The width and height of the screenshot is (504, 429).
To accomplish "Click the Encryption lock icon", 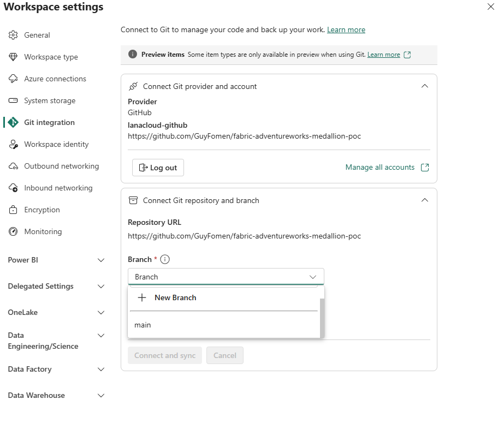I will (x=13, y=210).
